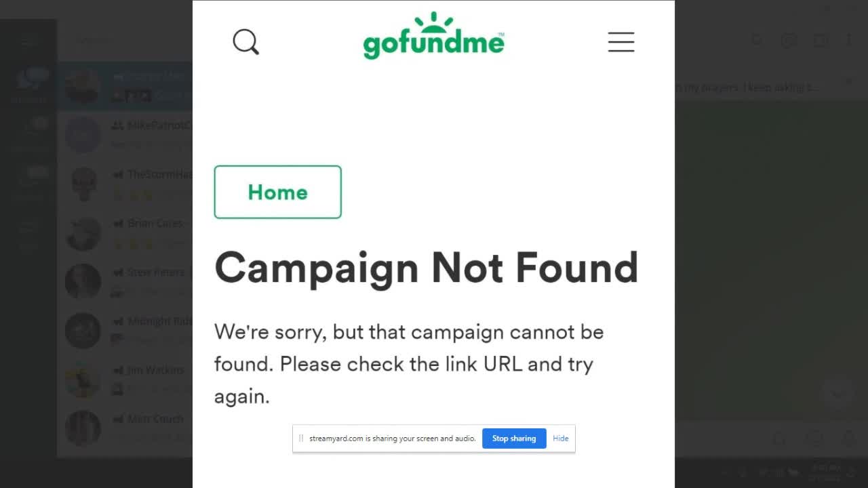Click the scroll-to-bottom chevron button

pos(837,393)
